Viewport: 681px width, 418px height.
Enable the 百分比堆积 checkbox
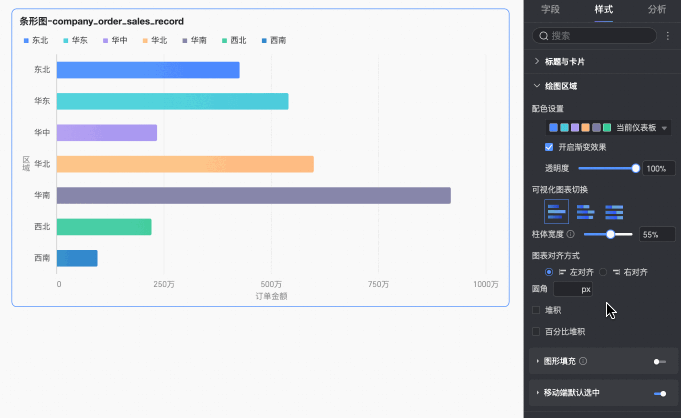pos(537,331)
